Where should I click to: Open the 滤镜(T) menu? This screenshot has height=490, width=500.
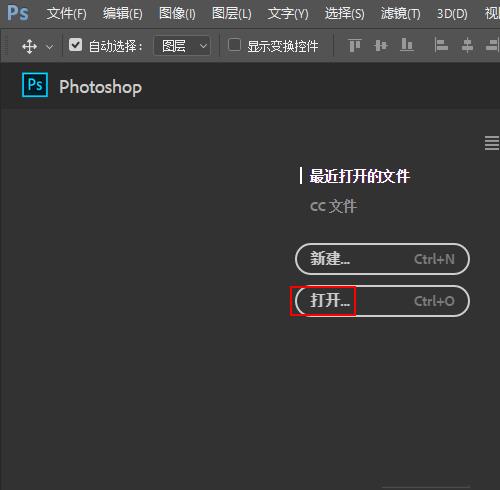[400, 14]
